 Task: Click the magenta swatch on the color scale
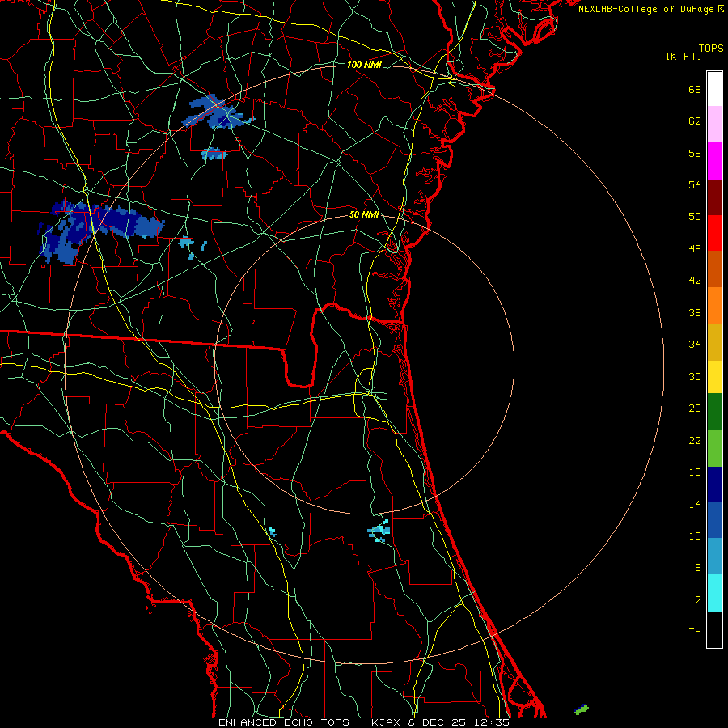pyautogui.click(x=714, y=161)
